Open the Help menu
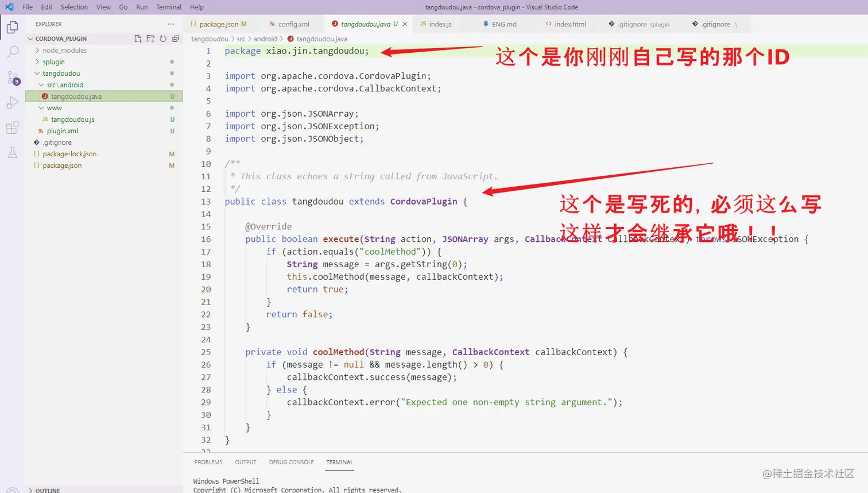Viewport: 868px width, 493px height. 196,7
